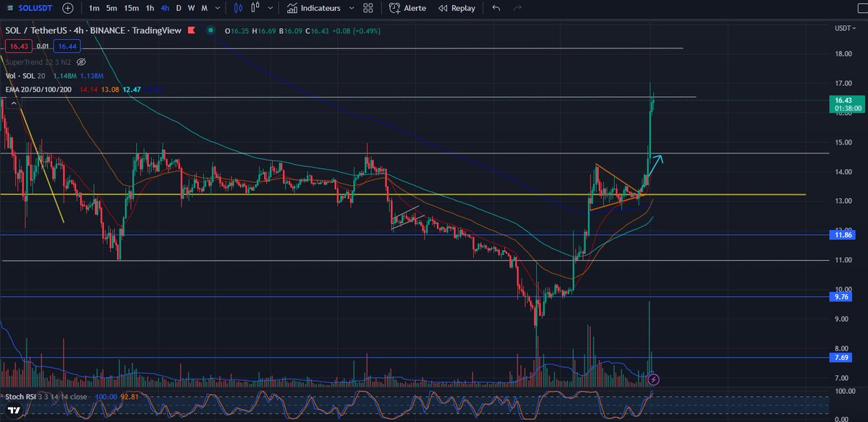Click the candle style icon in the toolbar

pos(239,9)
